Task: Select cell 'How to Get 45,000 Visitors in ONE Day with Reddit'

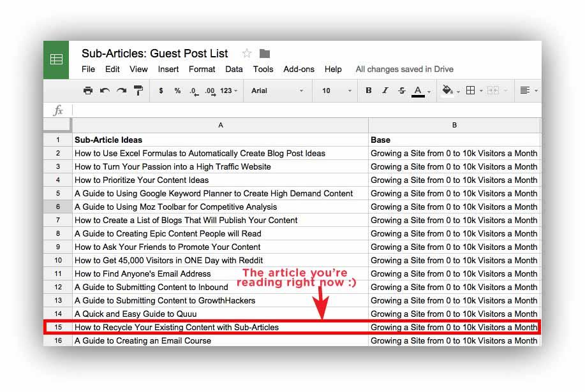Action: pyautogui.click(x=221, y=261)
